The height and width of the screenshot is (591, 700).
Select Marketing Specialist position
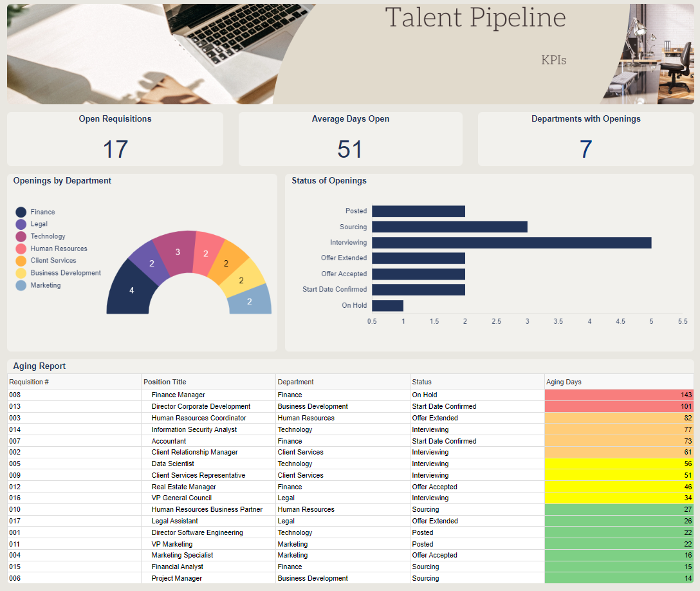click(x=182, y=555)
